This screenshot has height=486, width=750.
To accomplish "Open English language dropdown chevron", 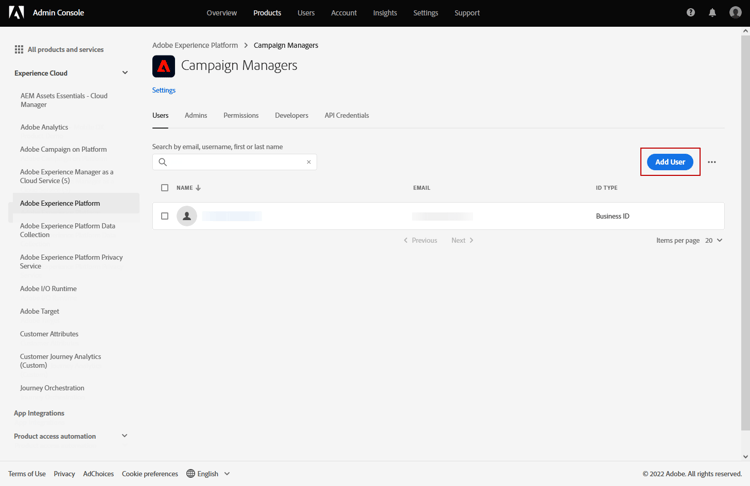I will [x=227, y=474].
